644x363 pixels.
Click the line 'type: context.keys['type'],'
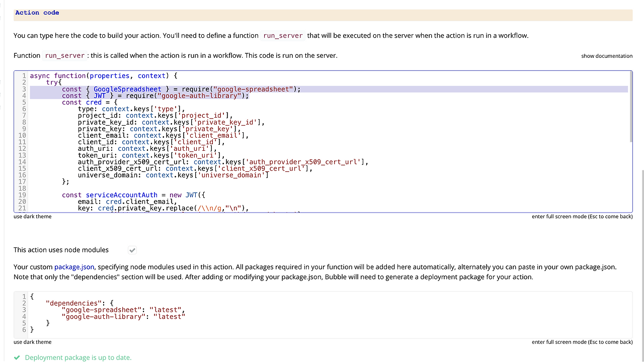click(x=132, y=109)
